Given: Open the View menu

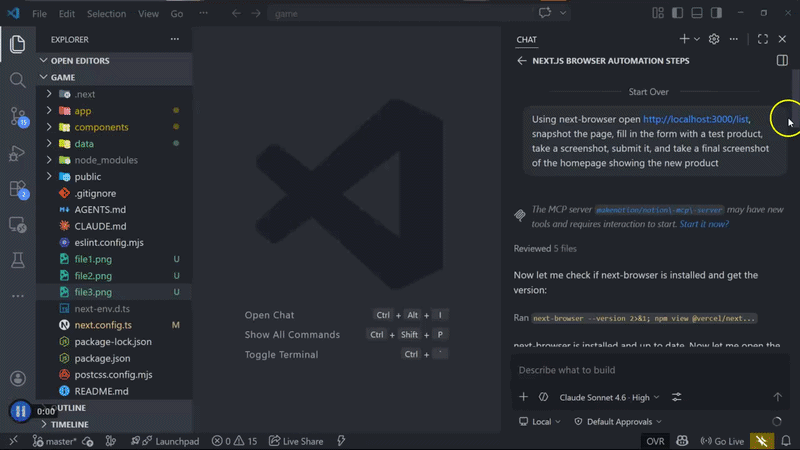Looking at the screenshot, I should (x=148, y=14).
